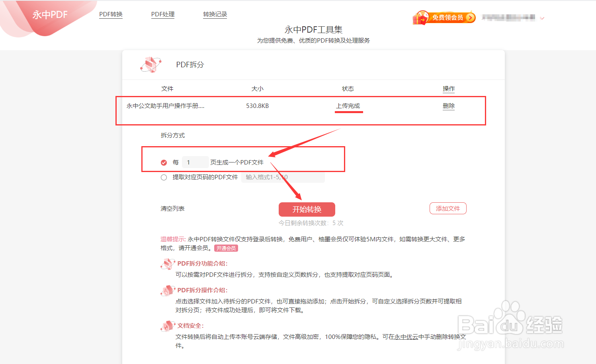The image size is (596, 364).
Task: Click the 状态 column header
Action: pyautogui.click(x=348, y=89)
